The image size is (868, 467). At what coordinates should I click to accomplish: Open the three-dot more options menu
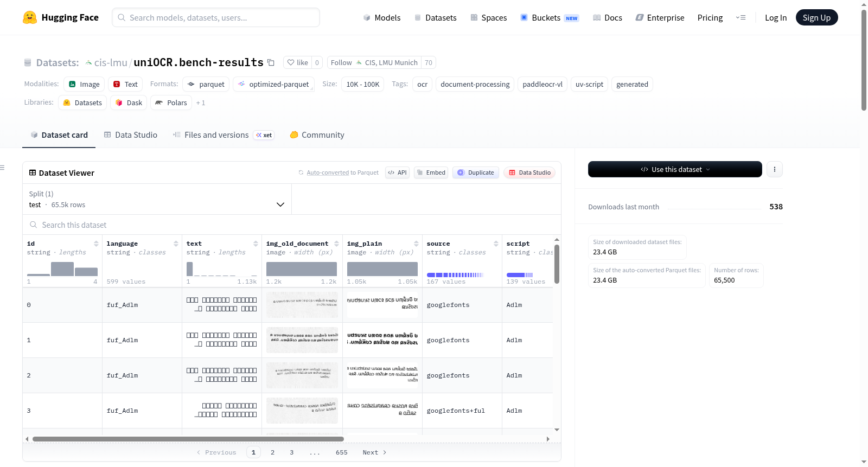(774, 169)
